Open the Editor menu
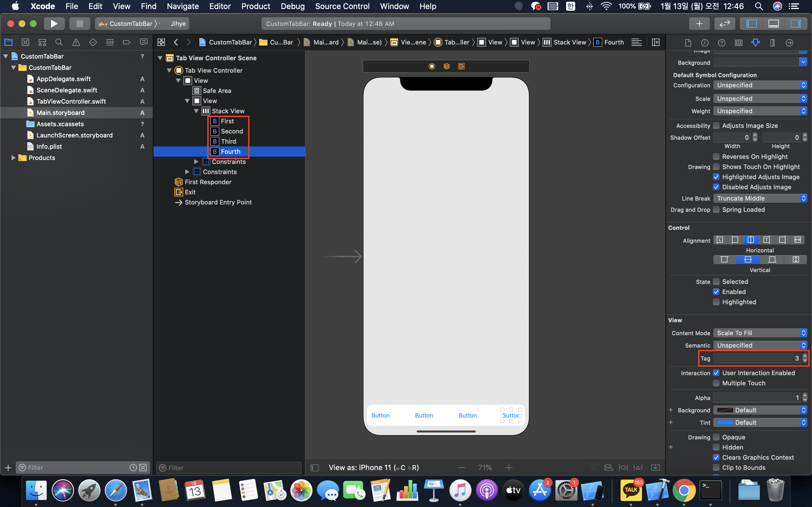The image size is (812, 507). (x=220, y=6)
